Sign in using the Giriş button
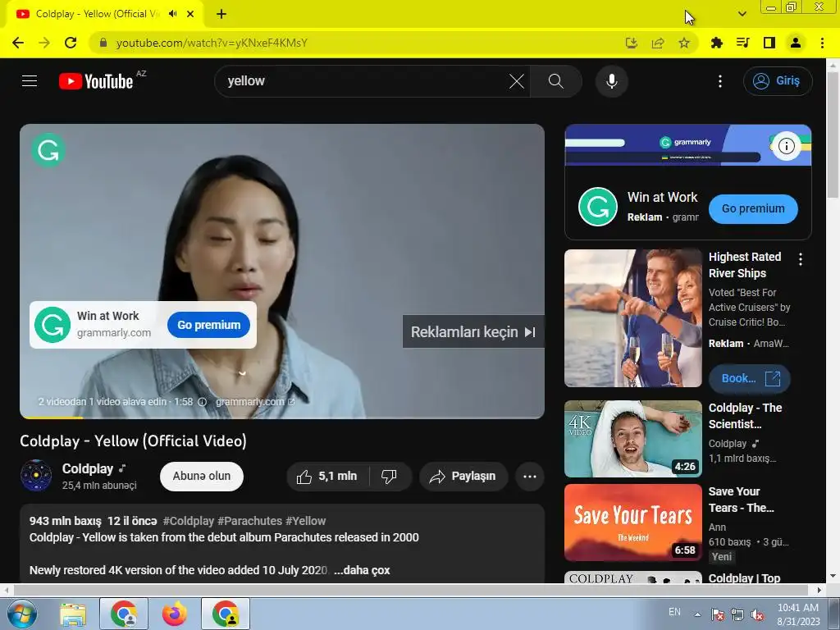 pos(778,81)
